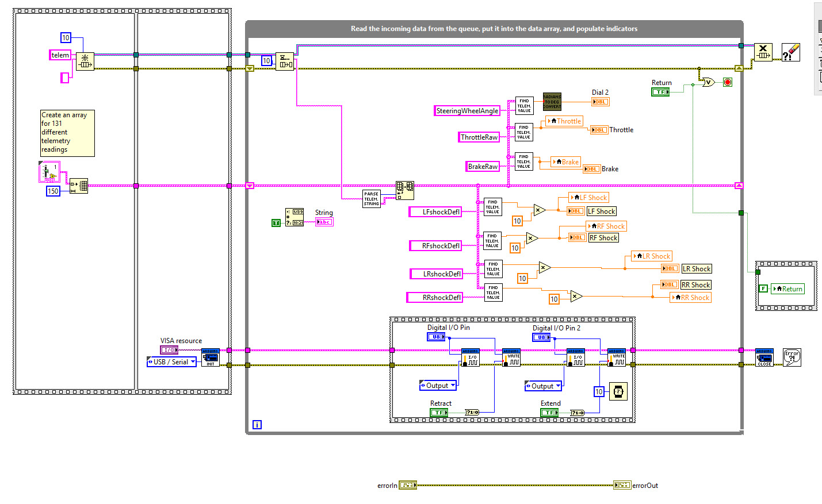The height and width of the screenshot is (504, 822).
Task: Select the Brake local variable
Action: tap(566, 162)
